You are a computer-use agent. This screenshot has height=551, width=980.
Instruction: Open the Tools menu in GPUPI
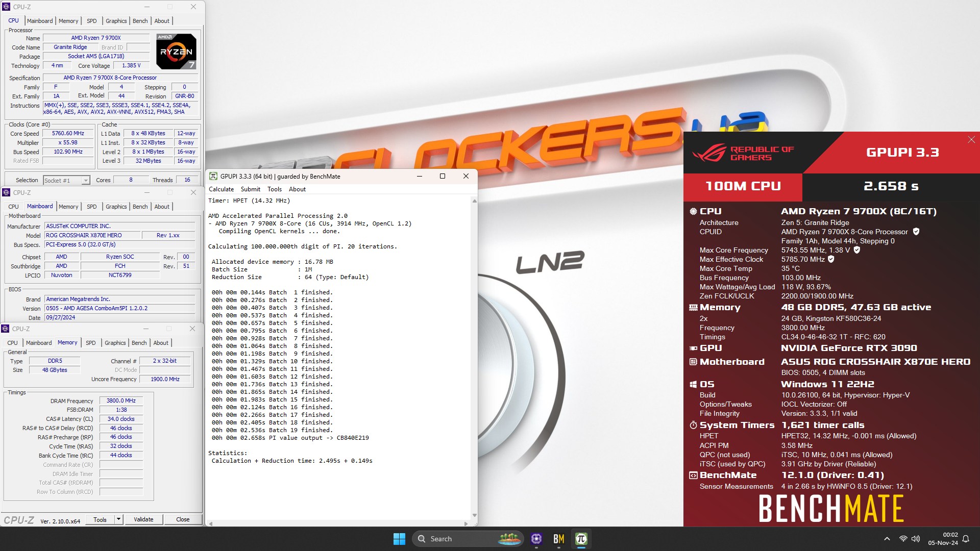click(x=275, y=189)
